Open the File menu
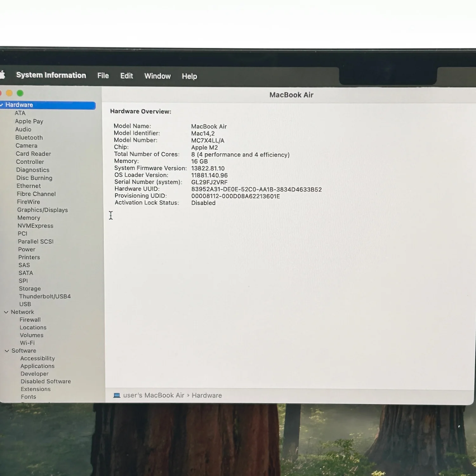 click(x=103, y=76)
